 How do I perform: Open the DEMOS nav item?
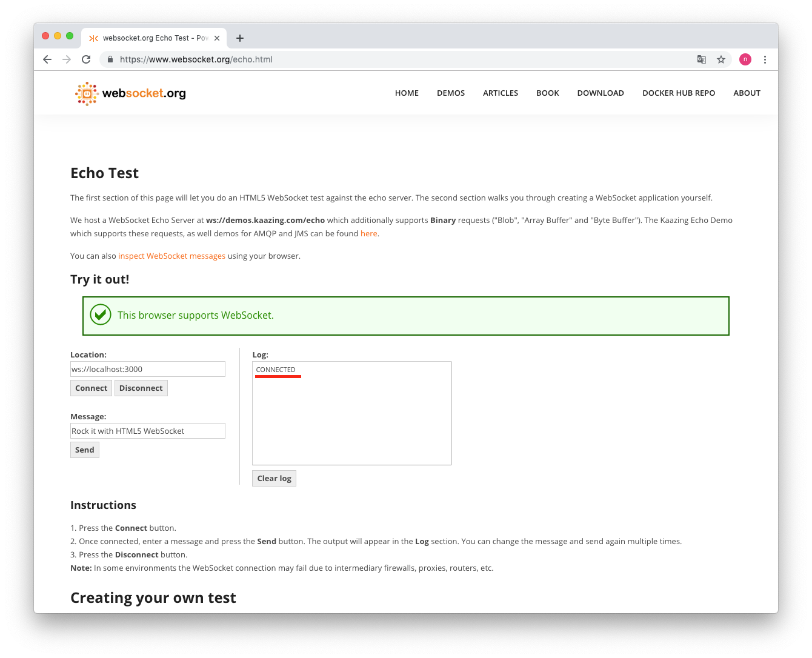tap(451, 93)
